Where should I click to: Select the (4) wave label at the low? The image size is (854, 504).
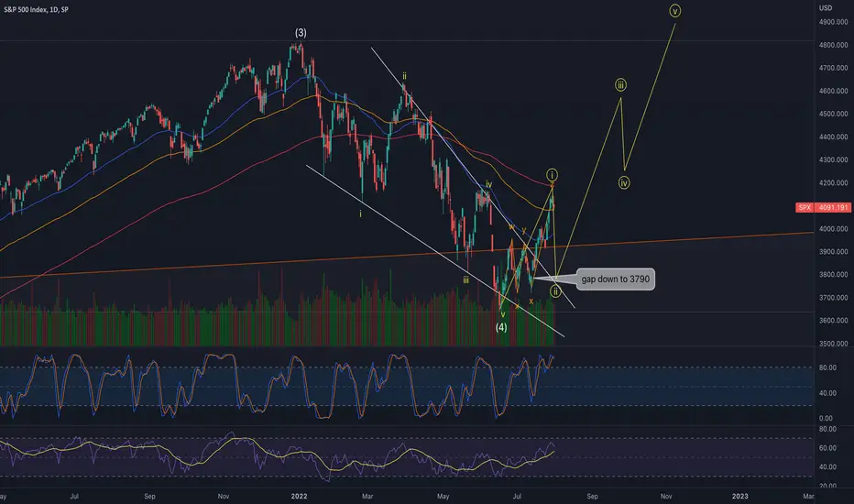pyautogui.click(x=501, y=327)
